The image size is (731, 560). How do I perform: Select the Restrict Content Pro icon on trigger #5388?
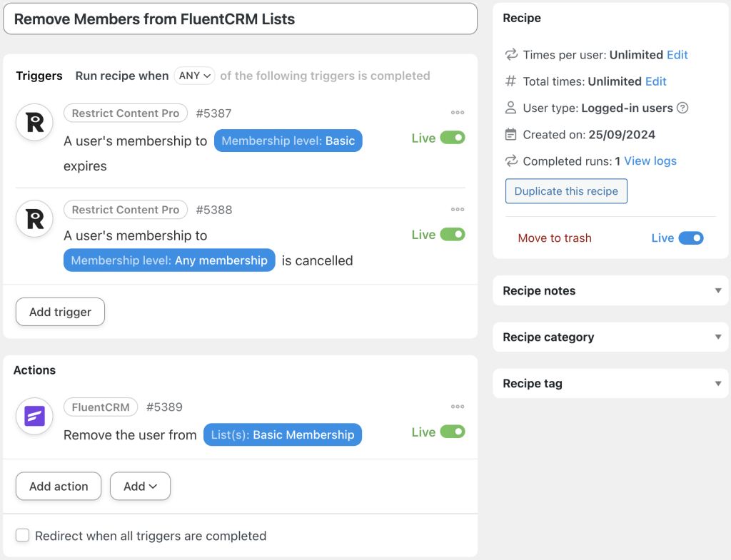34,219
